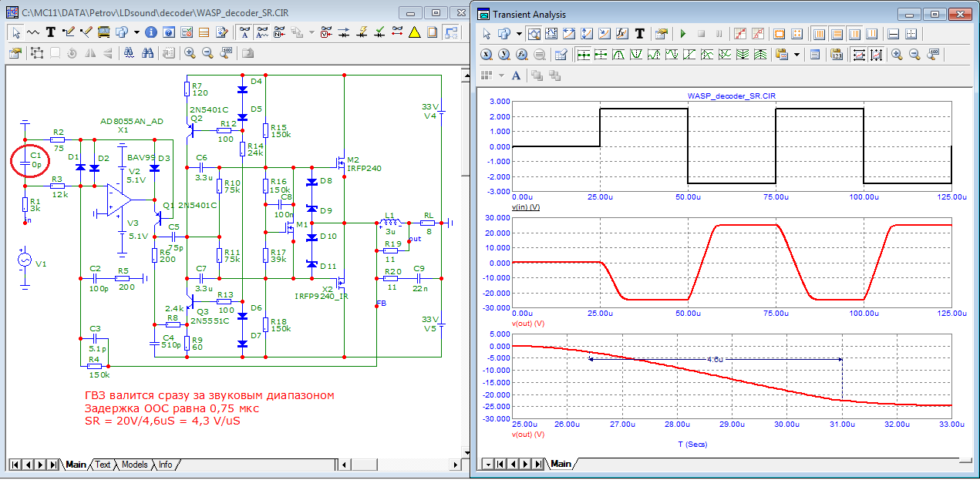Zoom out in the Transient Analysis window

tap(914, 55)
